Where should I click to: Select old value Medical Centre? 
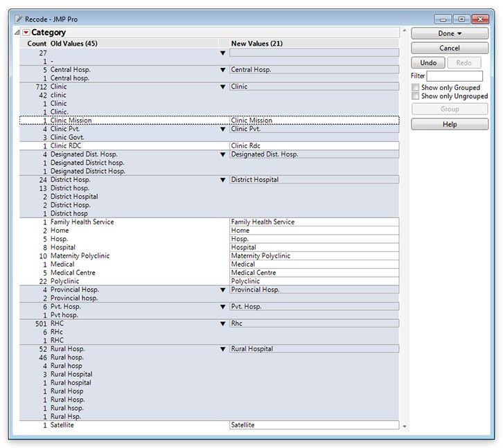tap(73, 273)
